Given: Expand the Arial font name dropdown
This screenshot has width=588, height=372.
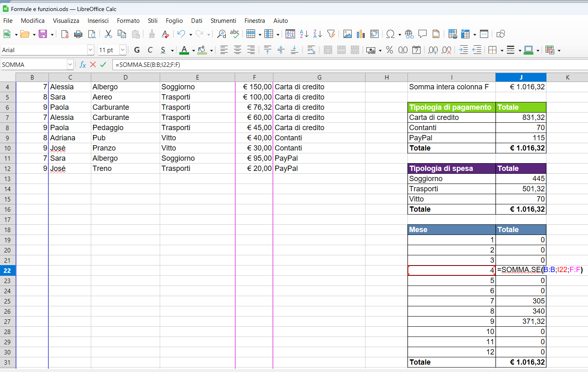Looking at the screenshot, I should 90,50.
